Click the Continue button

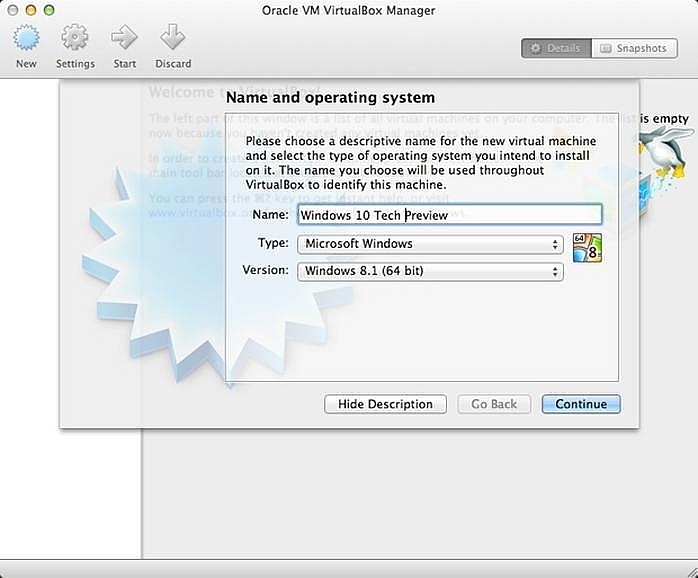point(581,404)
